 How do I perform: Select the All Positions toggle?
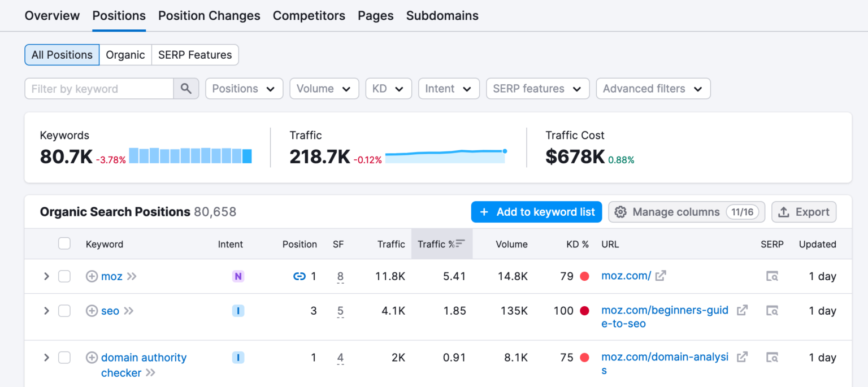coord(62,55)
